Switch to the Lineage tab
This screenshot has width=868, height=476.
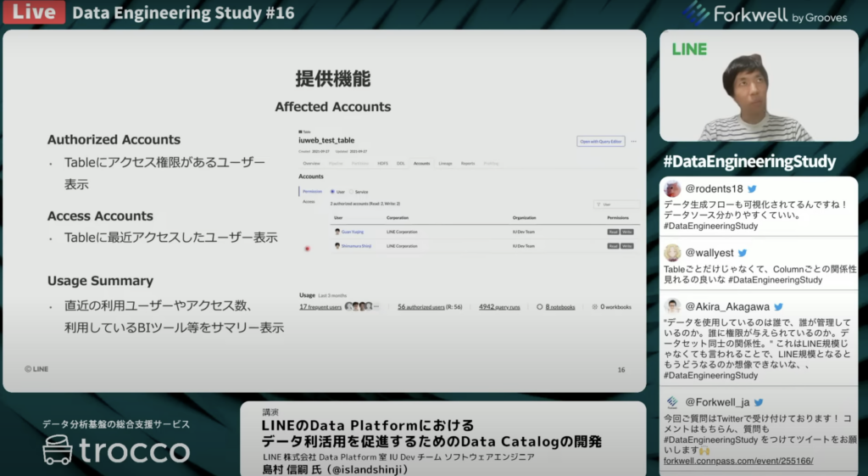coord(445,162)
